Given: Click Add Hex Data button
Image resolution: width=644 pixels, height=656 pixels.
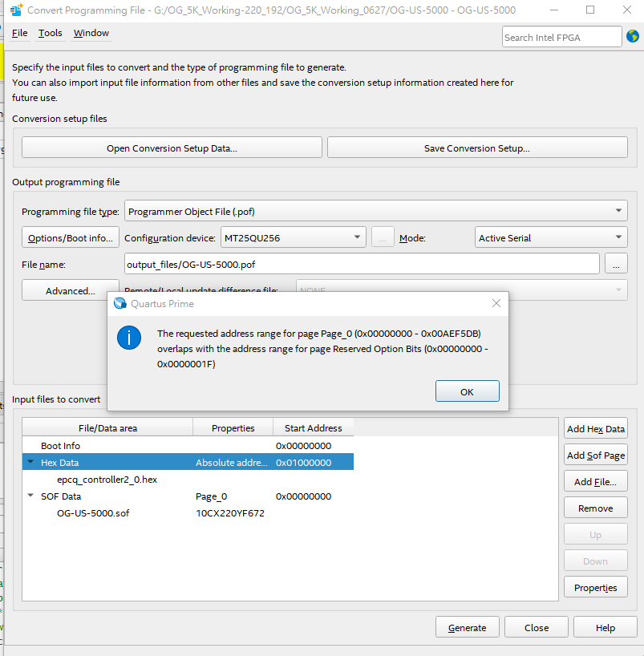Looking at the screenshot, I should (x=595, y=428).
